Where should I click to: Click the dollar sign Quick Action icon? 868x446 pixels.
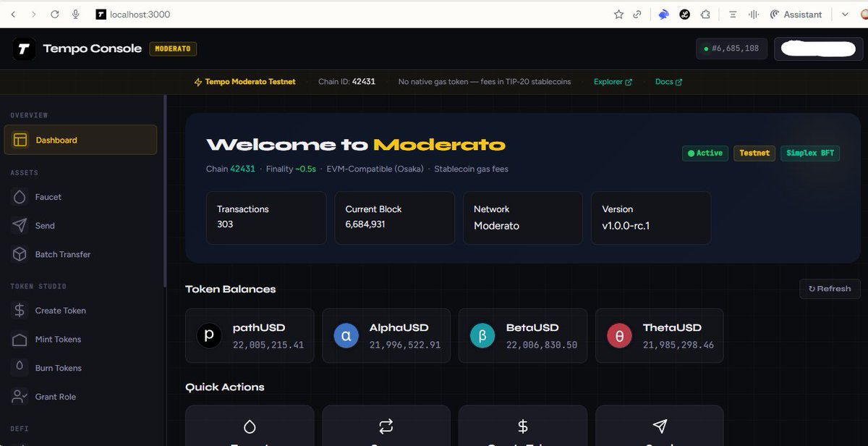(523, 426)
